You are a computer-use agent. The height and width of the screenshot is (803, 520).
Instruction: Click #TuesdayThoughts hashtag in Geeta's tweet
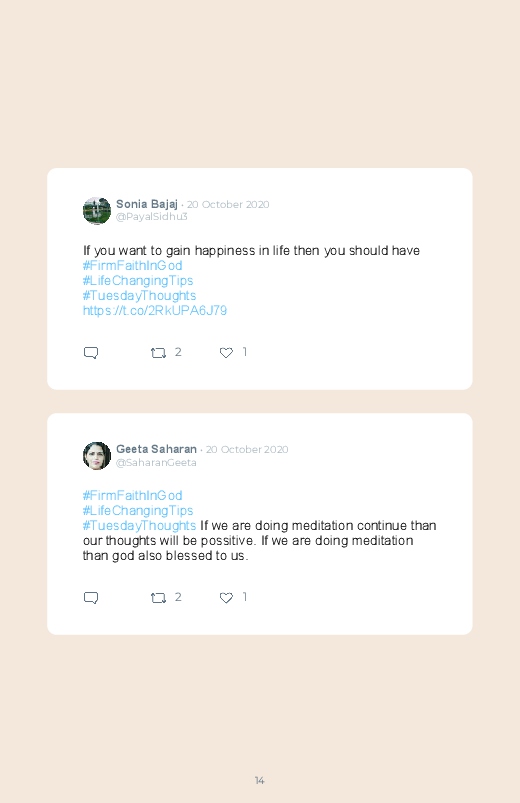[139, 525]
